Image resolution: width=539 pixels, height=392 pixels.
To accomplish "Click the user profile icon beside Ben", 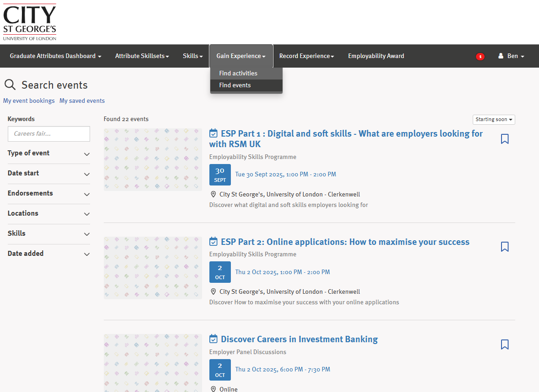I will [x=501, y=56].
